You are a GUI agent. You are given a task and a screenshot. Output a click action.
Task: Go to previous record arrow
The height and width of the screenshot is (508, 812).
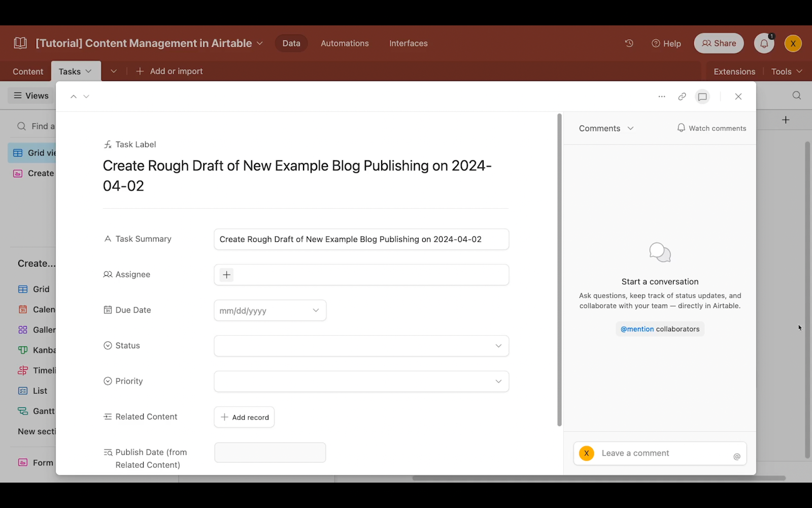74,97
